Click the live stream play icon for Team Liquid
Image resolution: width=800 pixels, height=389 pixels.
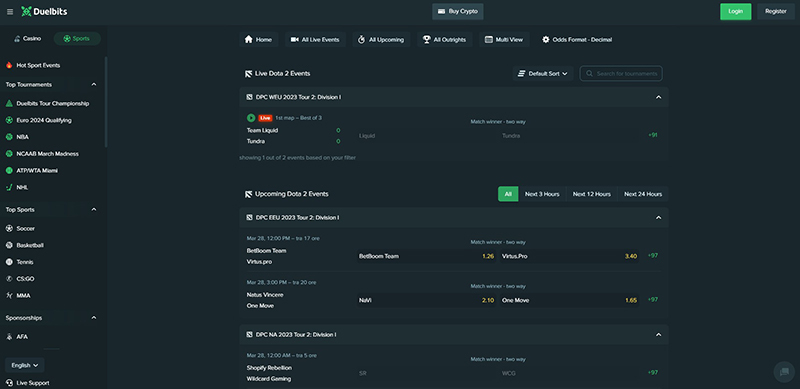[x=251, y=118]
